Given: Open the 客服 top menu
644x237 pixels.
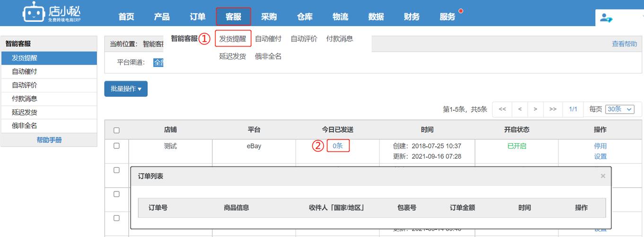Looking at the screenshot, I should [x=233, y=17].
